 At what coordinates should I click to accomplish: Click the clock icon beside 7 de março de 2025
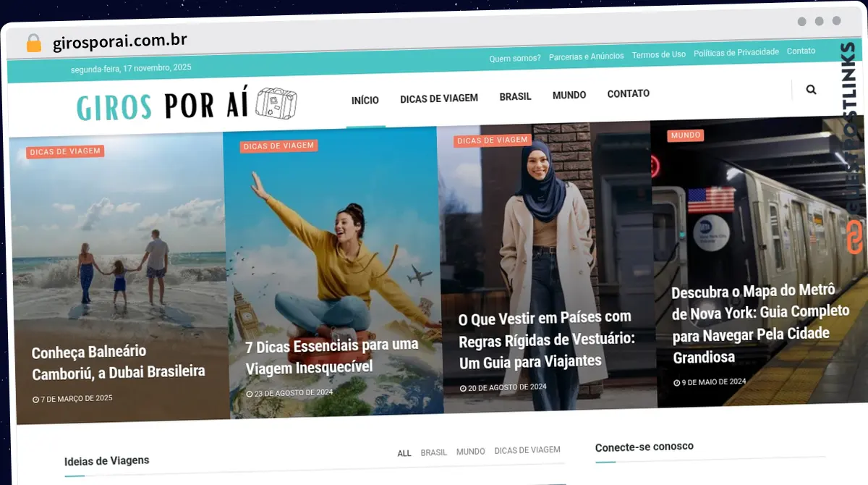[35, 400]
